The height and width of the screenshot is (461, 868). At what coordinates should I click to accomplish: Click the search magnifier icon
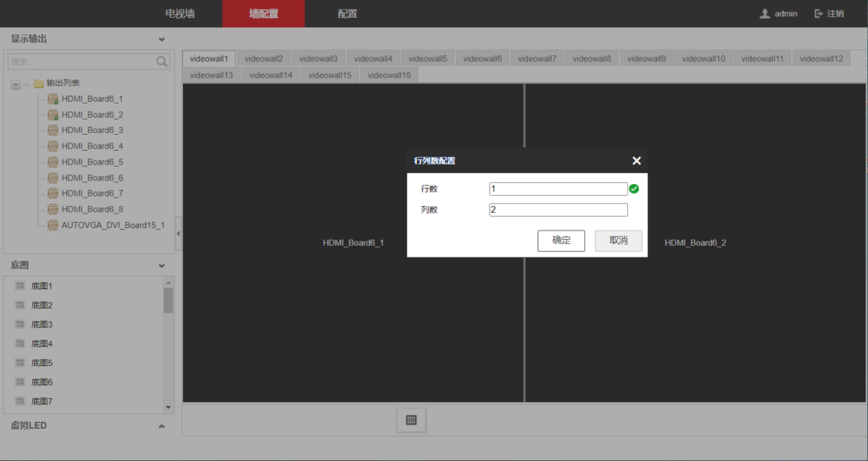coord(162,62)
